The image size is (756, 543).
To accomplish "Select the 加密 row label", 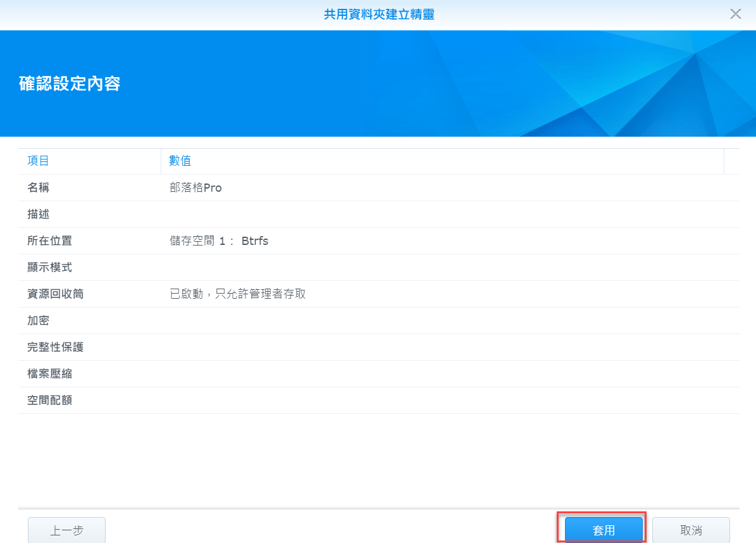I will 38,320.
